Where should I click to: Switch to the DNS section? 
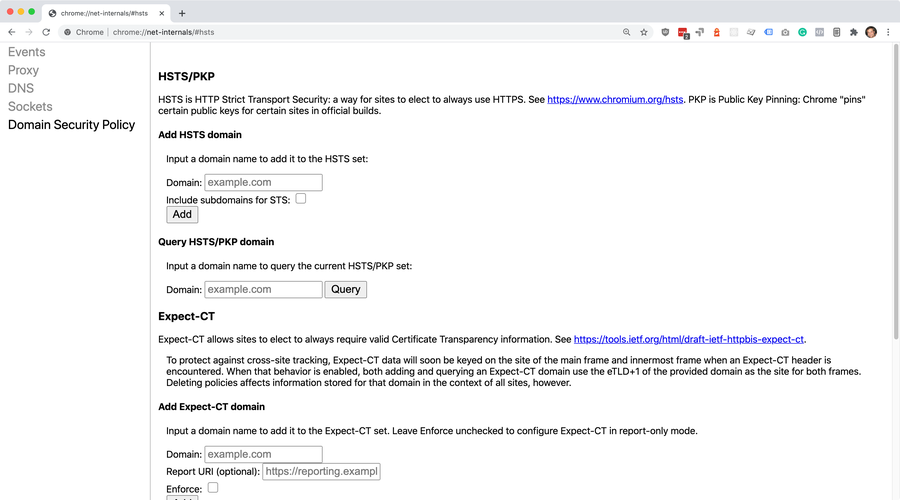click(21, 88)
